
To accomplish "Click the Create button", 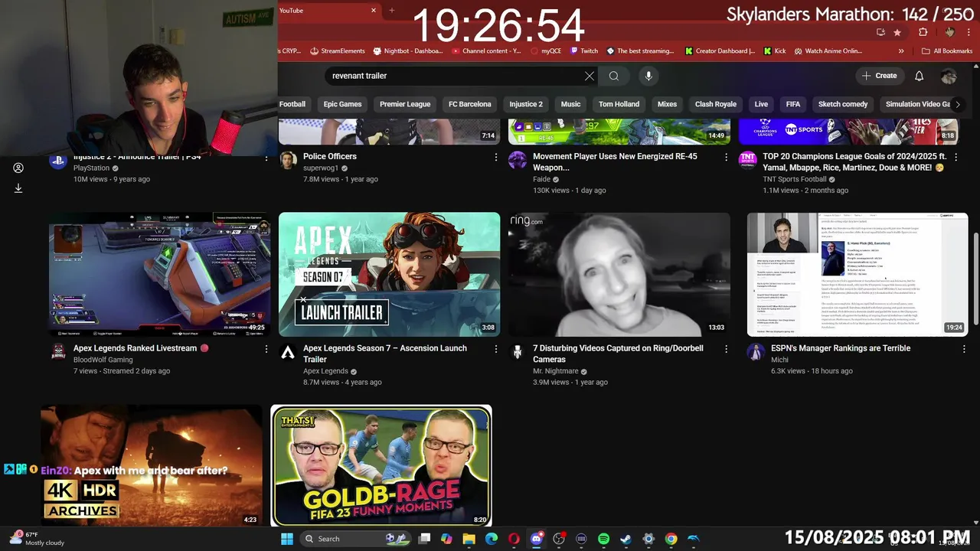I will [x=879, y=76].
